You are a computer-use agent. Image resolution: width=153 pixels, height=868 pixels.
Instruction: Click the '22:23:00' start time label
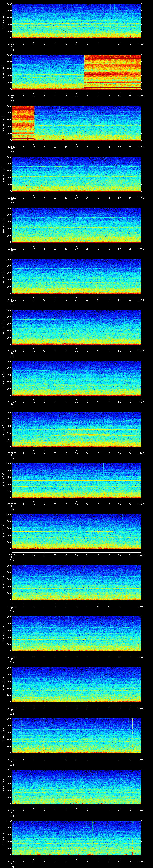pos(12,504)
